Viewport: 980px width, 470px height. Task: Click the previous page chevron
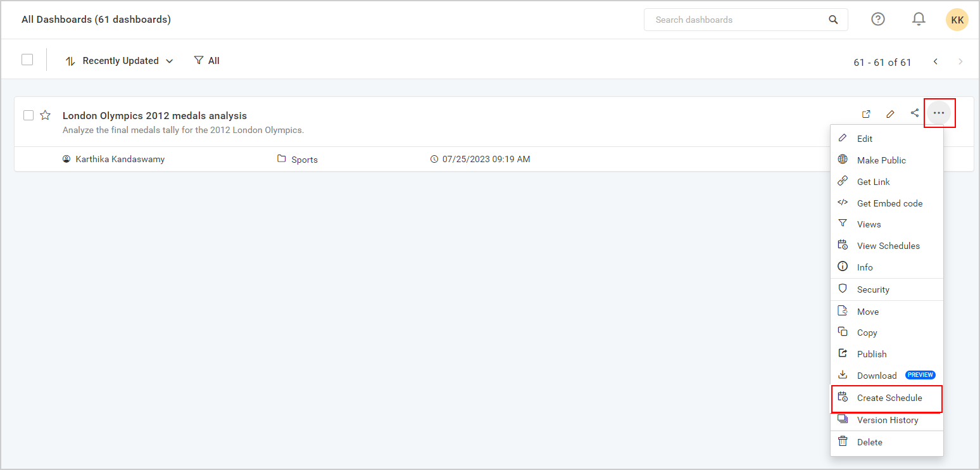(x=935, y=61)
